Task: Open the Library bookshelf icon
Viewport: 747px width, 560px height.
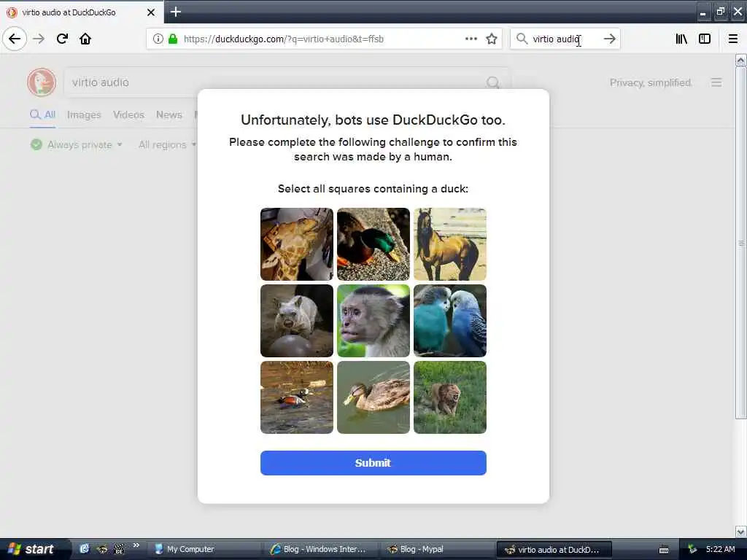Action: pyautogui.click(x=681, y=39)
